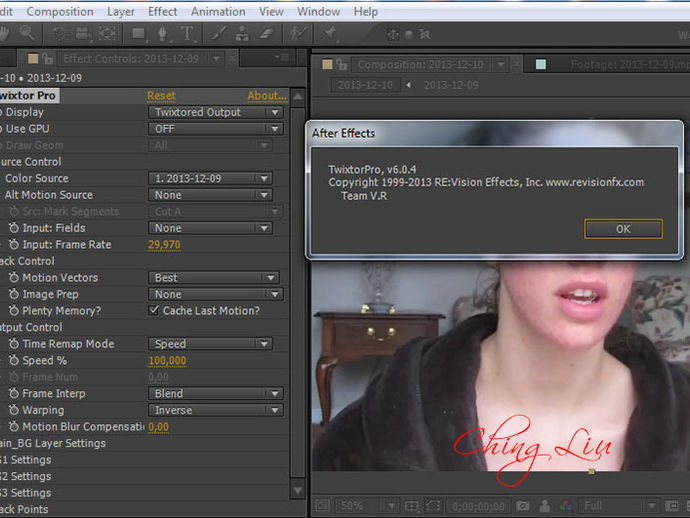Uncheck Cache Last Motion checkbox
The height and width of the screenshot is (518, 690).
154,310
